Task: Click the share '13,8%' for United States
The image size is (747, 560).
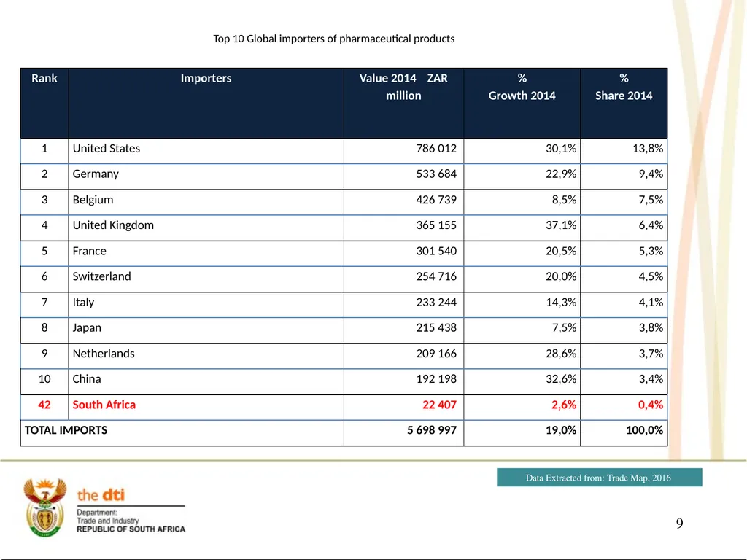Action: pos(648,149)
